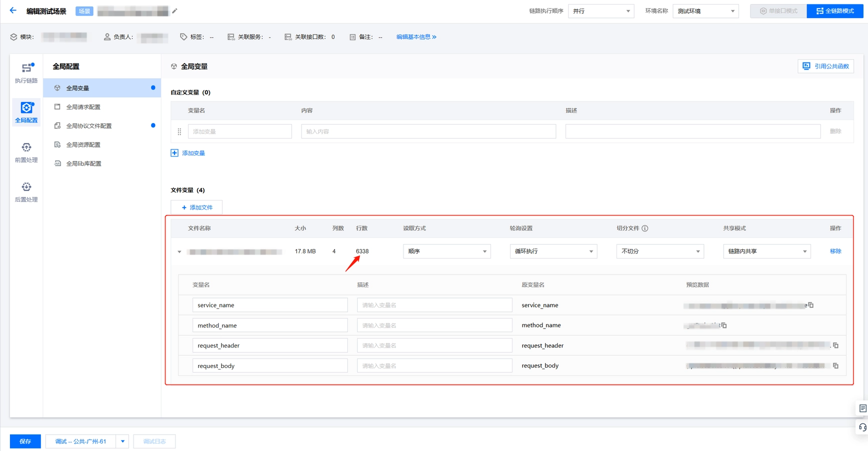The height and width of the screenshot is (451, 868).
Task: Click the 备注 note icon
Action: coord(352,37)
